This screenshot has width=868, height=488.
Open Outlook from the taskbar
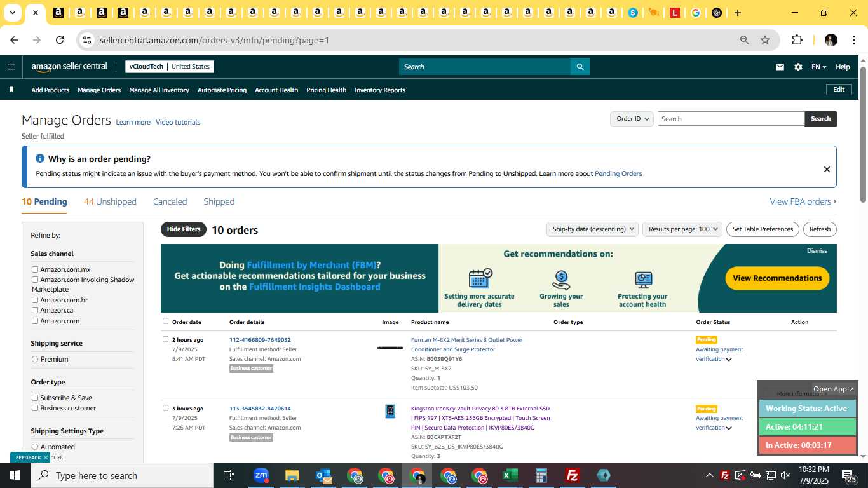point(323,475)
